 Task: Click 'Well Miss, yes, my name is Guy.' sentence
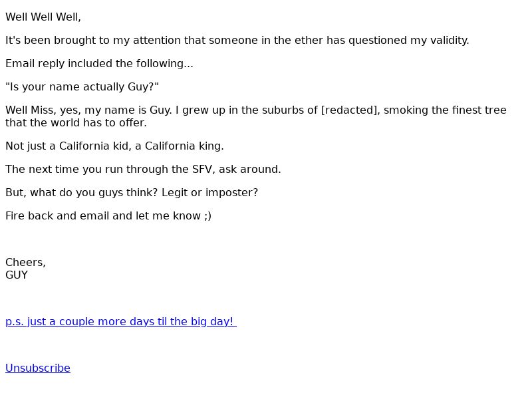tap(88, 110)
